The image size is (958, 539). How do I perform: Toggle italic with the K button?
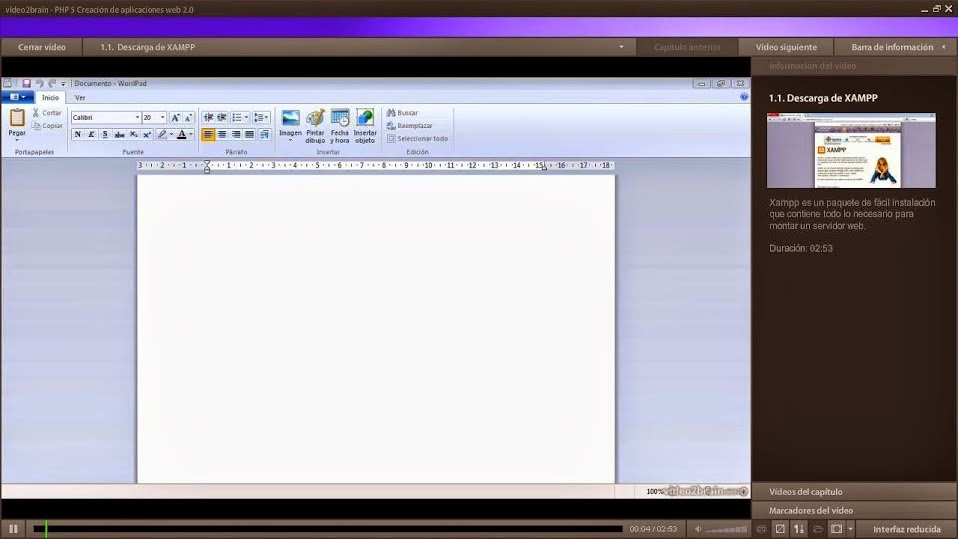pyautogui.click(x=91, y=134)
